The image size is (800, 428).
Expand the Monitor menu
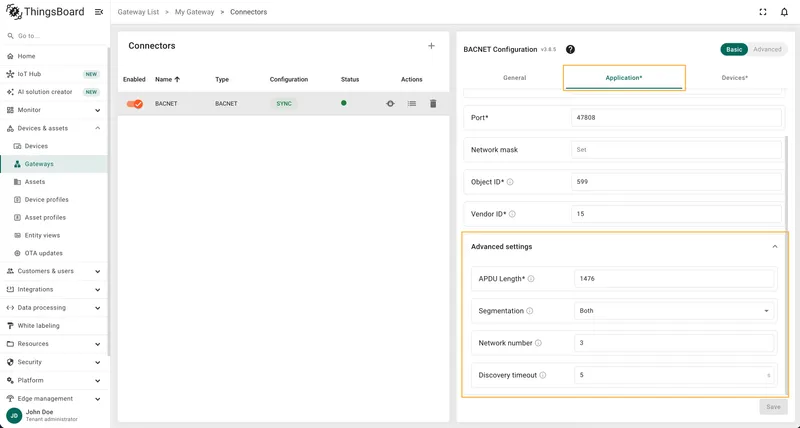[x=54, y=110]
